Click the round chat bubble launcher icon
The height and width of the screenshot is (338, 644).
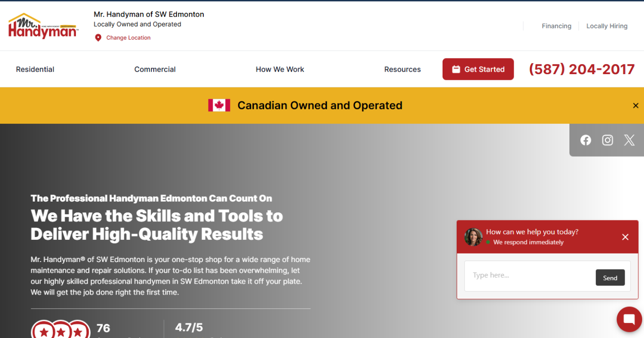(x=629, y=320)
